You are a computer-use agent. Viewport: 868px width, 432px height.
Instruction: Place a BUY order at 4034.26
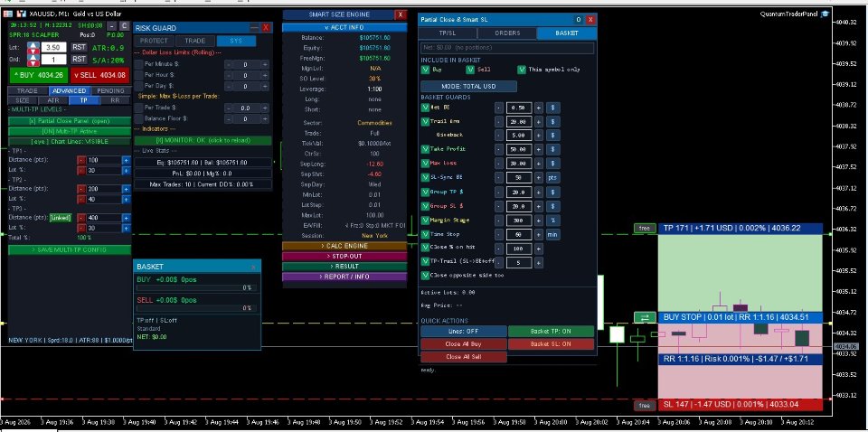38,75
